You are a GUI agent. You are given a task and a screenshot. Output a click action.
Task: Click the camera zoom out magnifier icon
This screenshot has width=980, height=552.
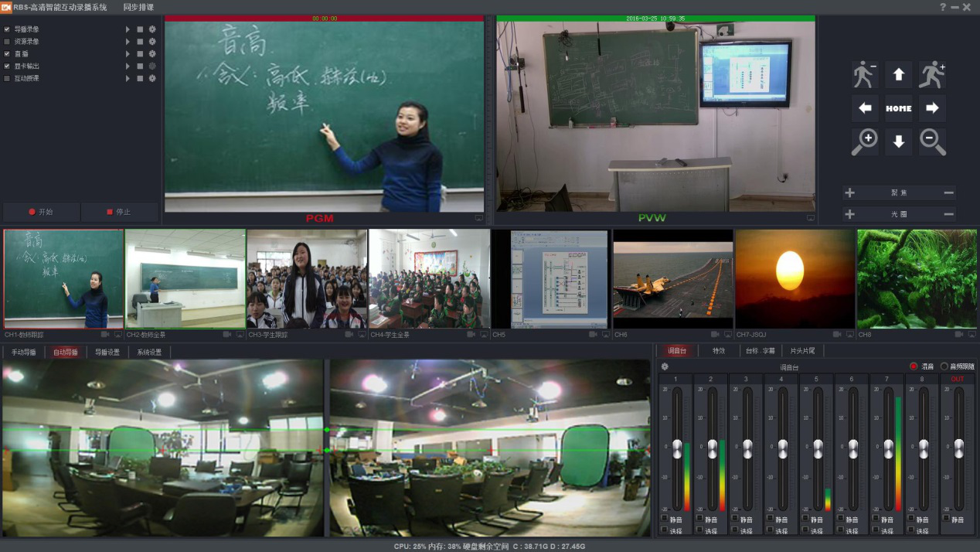[x=932, y=142]
